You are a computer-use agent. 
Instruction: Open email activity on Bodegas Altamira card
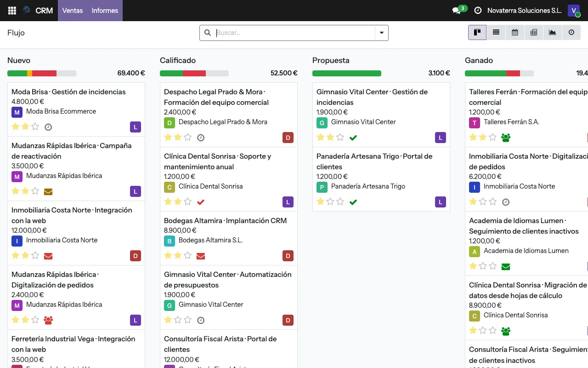(x=201, y=256)
